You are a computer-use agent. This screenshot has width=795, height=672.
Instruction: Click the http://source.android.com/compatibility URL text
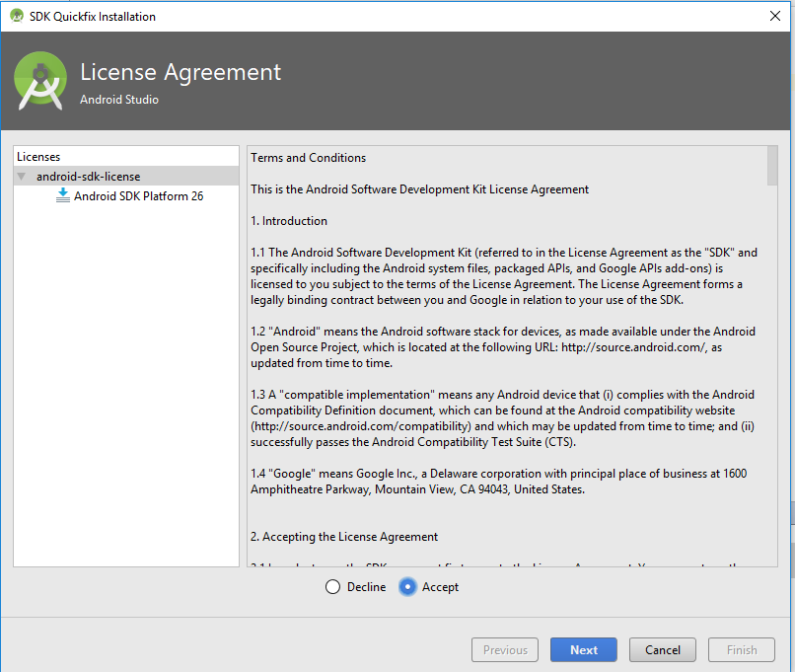tap(360, 426)
